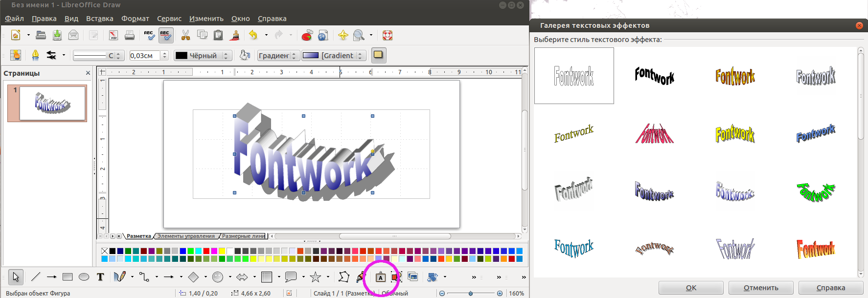
Task: Expand the Block Arrows dropdown arrow
Action: point(254,277)
